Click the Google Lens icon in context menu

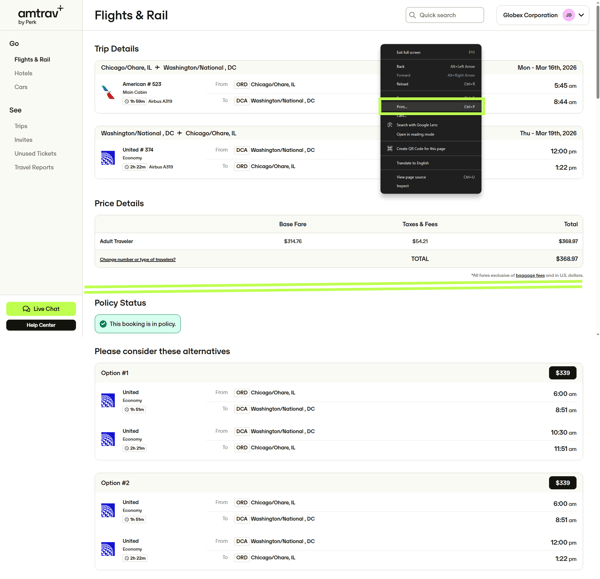(x=390, y=125)
